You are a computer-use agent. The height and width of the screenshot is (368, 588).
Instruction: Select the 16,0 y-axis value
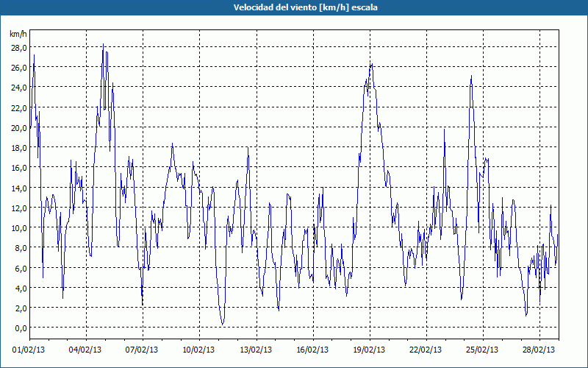click(x=19, y=168)
